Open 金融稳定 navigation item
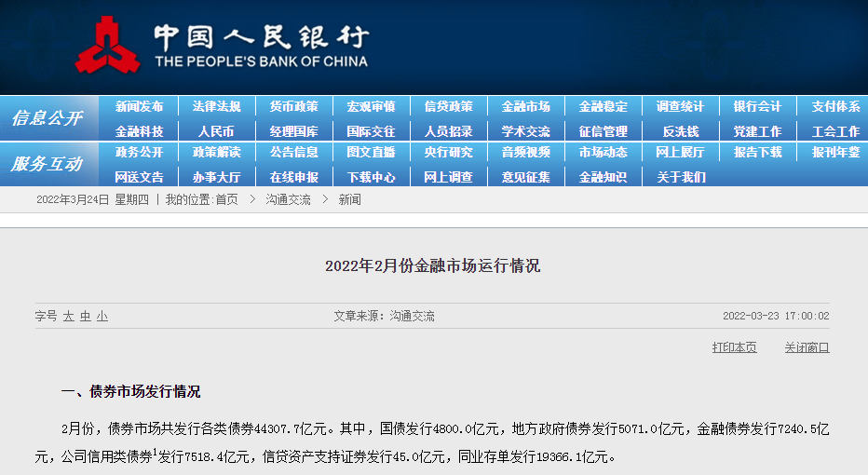868x475 pixels. point(603,106)
